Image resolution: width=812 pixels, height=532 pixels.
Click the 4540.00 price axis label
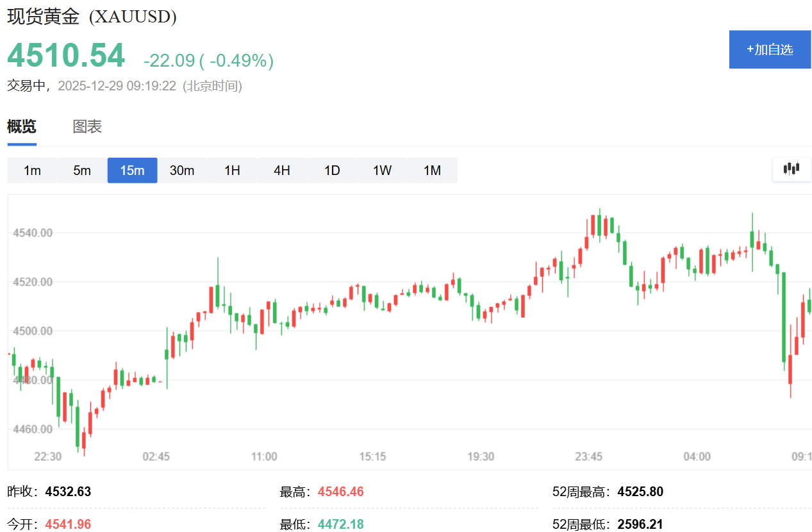pos(31,233)
